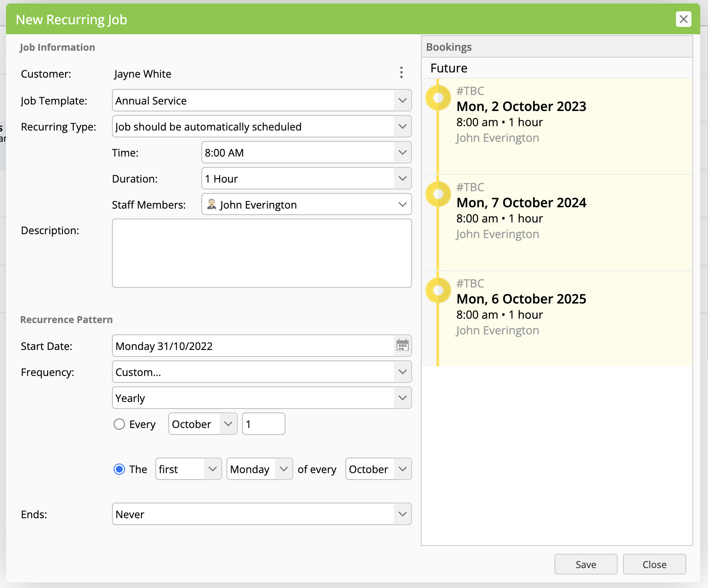
Task: Expand the Ends dropdown set to Never
Action: click(x=262, y=514)
